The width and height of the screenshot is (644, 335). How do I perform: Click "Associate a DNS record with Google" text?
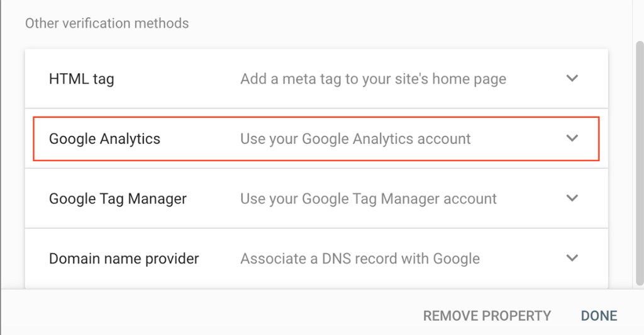click(x=360, y=259)
